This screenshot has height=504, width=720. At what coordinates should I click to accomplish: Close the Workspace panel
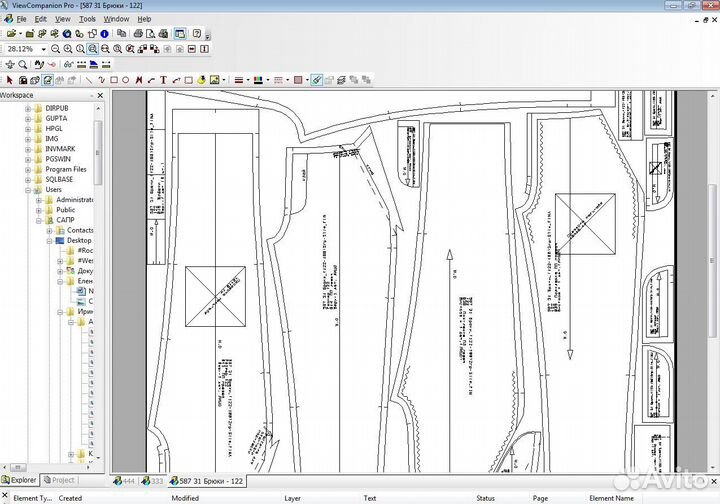point(99,96)
